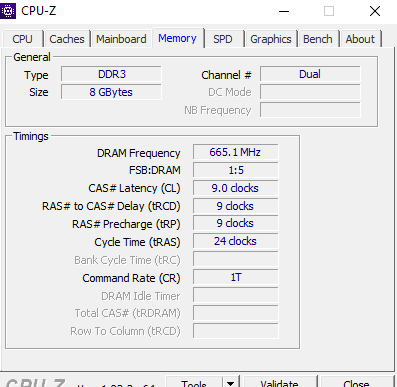Click the CPU-Z application icon in title bar
Screen dimensions: 397x387
8,11
